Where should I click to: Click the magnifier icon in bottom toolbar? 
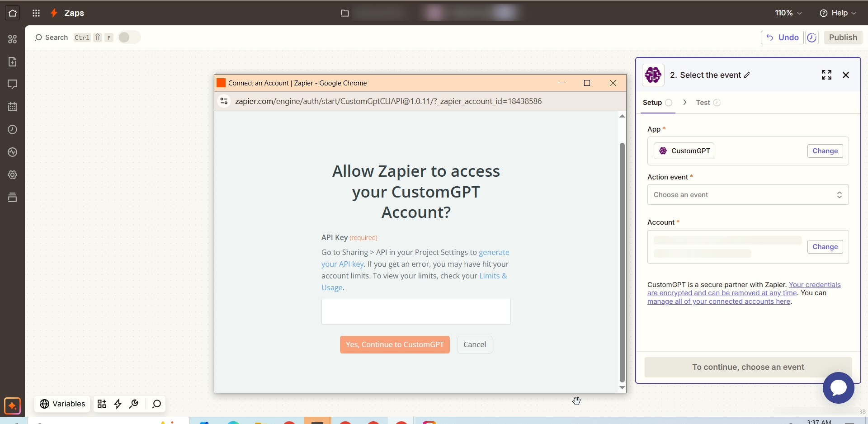pyautogui.click(x=156, y=404)
